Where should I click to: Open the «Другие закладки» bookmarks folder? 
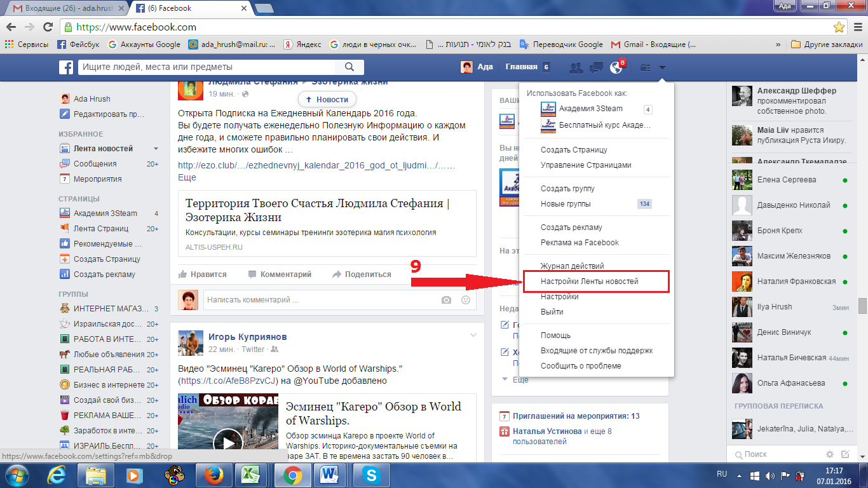(827, 44)
